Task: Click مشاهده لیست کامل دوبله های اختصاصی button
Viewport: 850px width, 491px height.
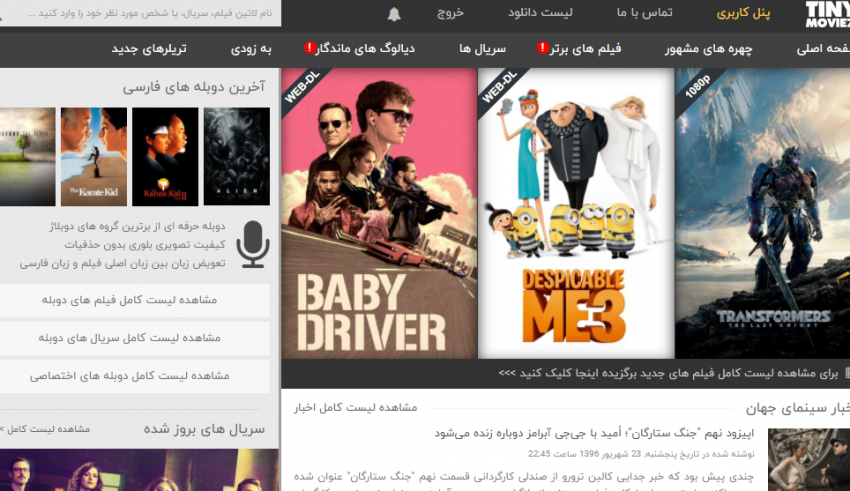Action: [134, 376]
